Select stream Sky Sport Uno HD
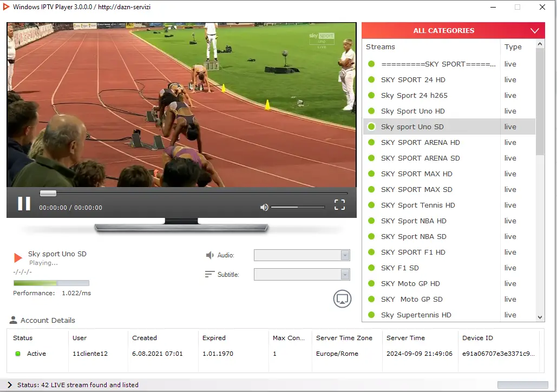The width and height of the screenshot is (557, 392). [449, 111]
